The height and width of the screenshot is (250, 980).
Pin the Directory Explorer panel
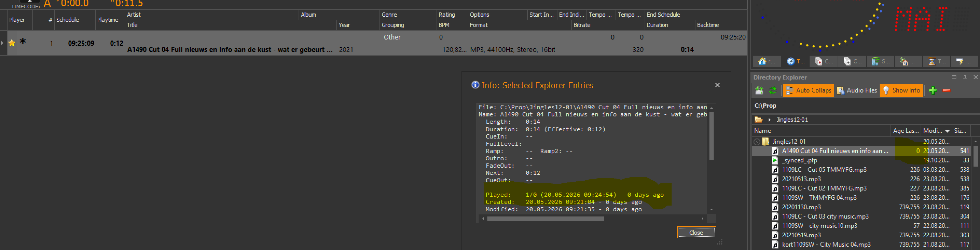[965, 77]
